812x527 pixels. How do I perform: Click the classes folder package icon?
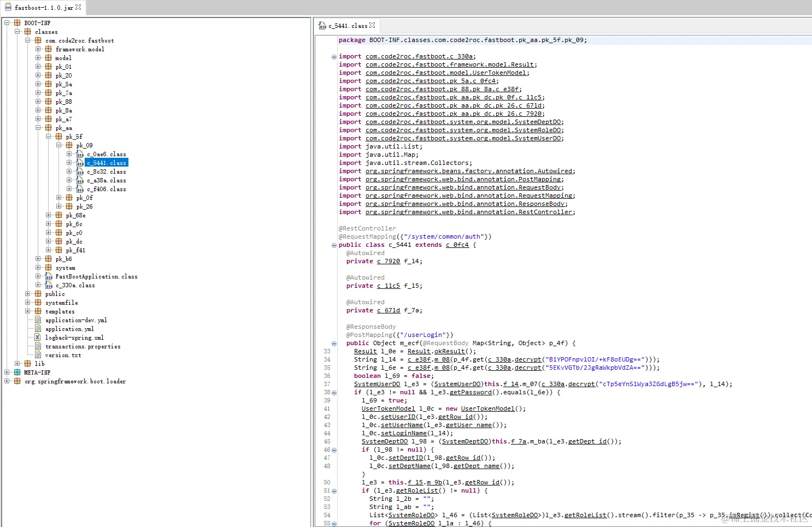point(27,32)
